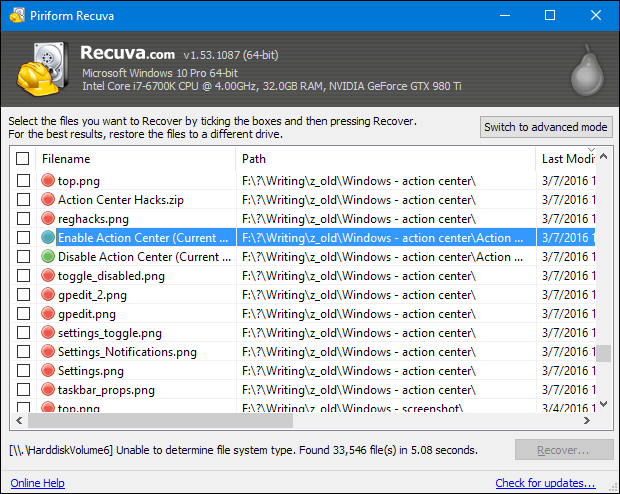Select the reghacks.png filename
The image size is (620, 494).
pyautogui.click(x=93, y=219)
